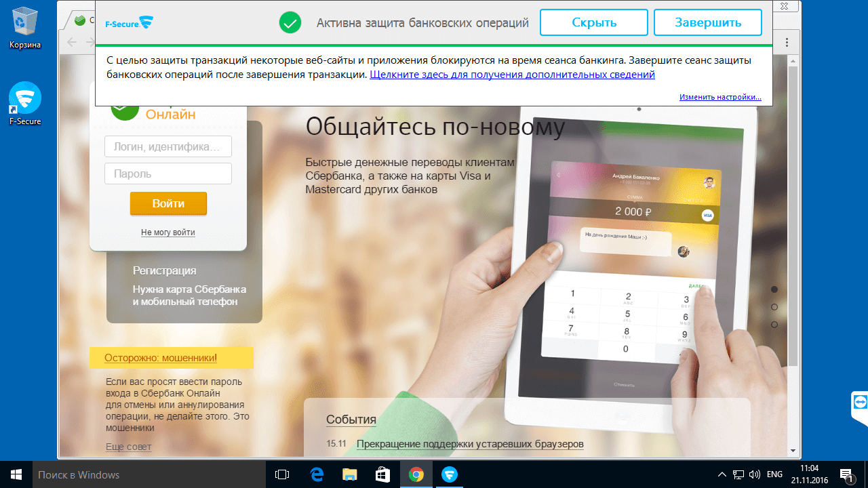Select the second carousel navigation dot
Image resolution: width=868 pixels, height=488 pixels.
(774, 306)
